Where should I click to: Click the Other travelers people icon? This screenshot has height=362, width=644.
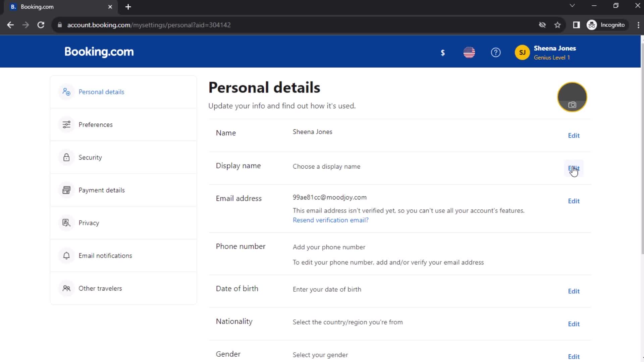66,288
